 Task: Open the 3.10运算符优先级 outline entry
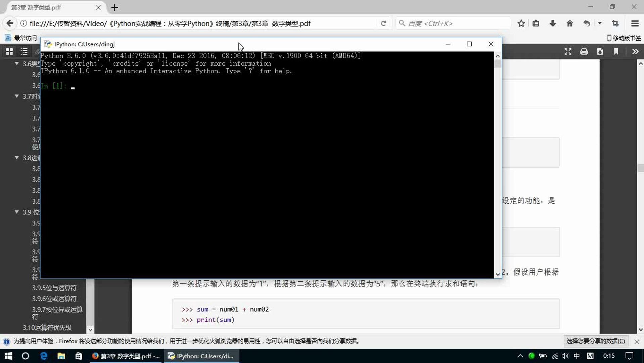(x=47, y=327)
